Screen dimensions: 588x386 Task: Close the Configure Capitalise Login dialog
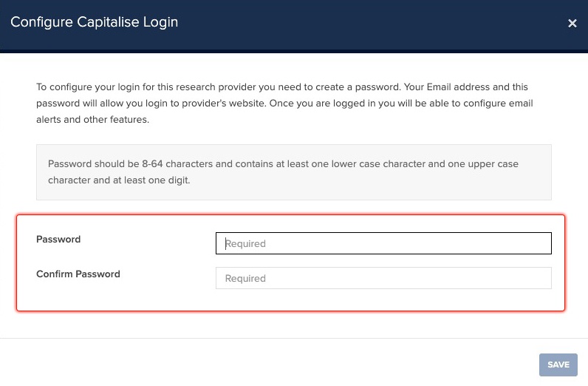tap(572, 24)
